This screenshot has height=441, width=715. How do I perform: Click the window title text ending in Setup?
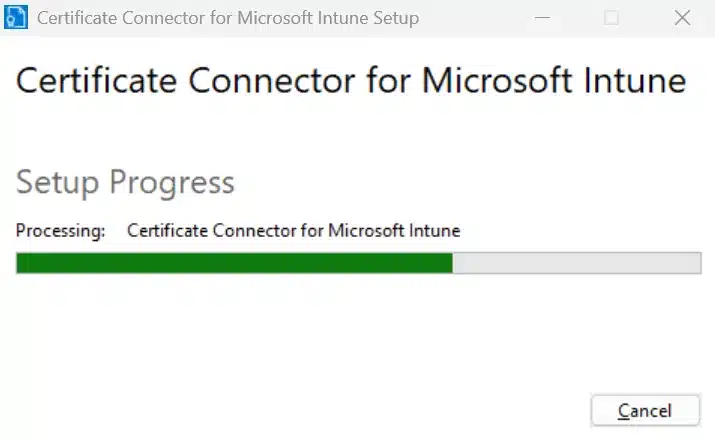228,18
